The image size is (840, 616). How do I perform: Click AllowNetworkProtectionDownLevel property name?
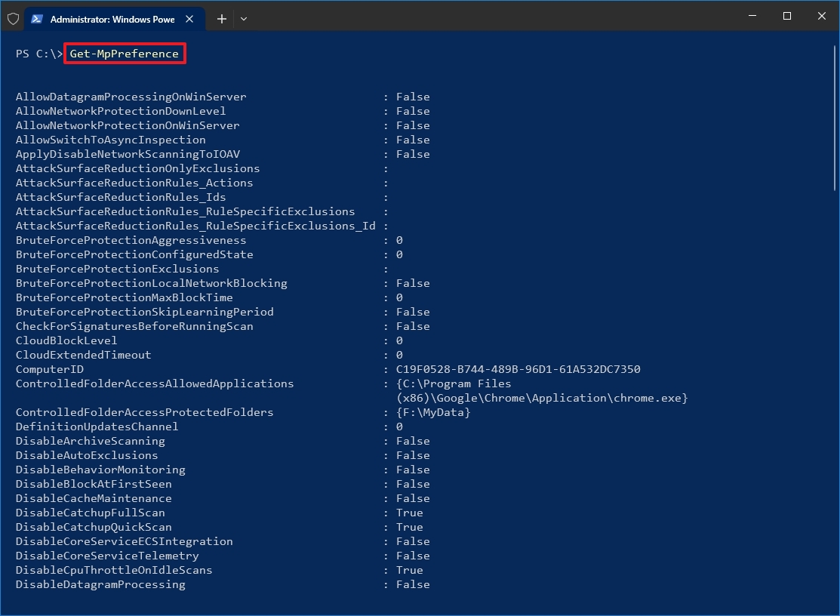pyautogui.click(x=121, y=111)
